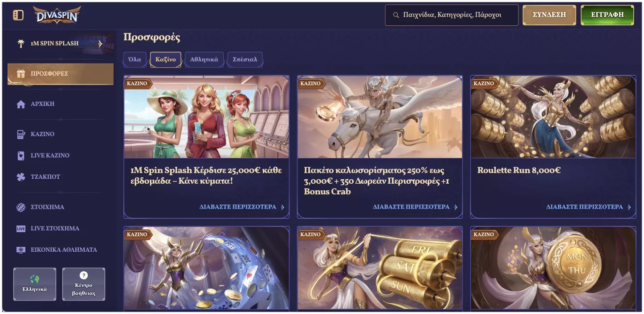The image size is (644, 314).
Task: Expand the 1M Spin Splash arrow chevron
Action: [x=100, y=44]
